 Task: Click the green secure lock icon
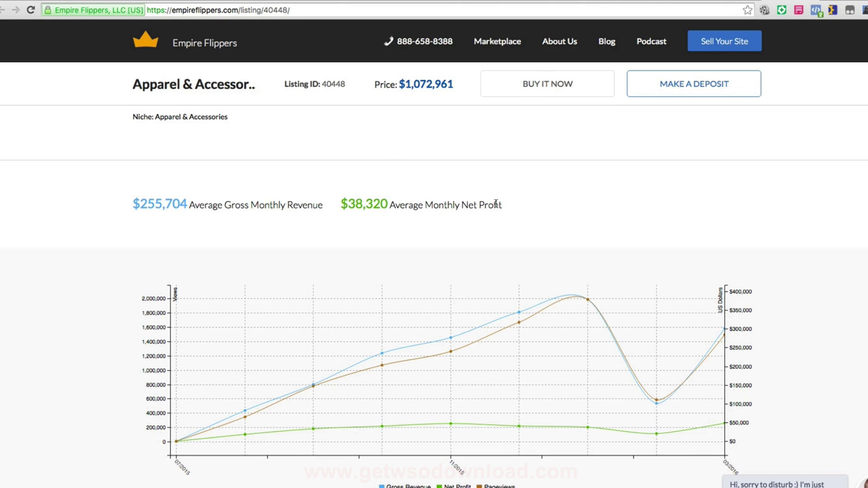pyautogui.click(x=47, y=10)
